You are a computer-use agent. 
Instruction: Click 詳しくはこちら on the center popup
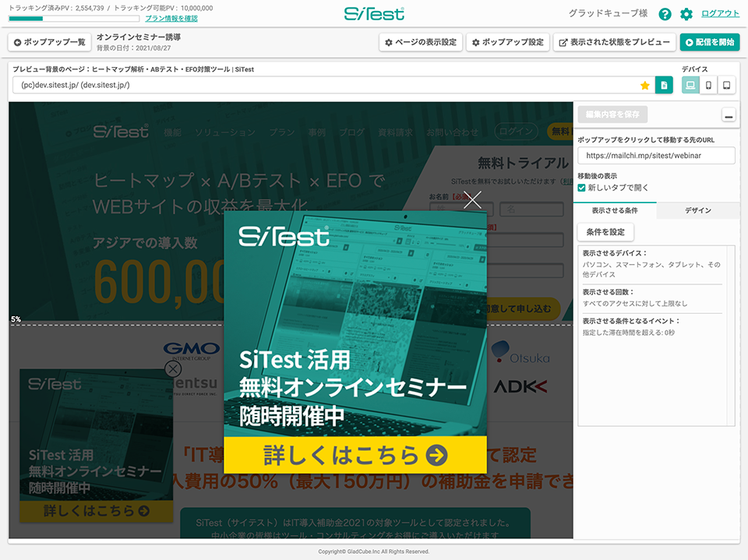point(355,455)
